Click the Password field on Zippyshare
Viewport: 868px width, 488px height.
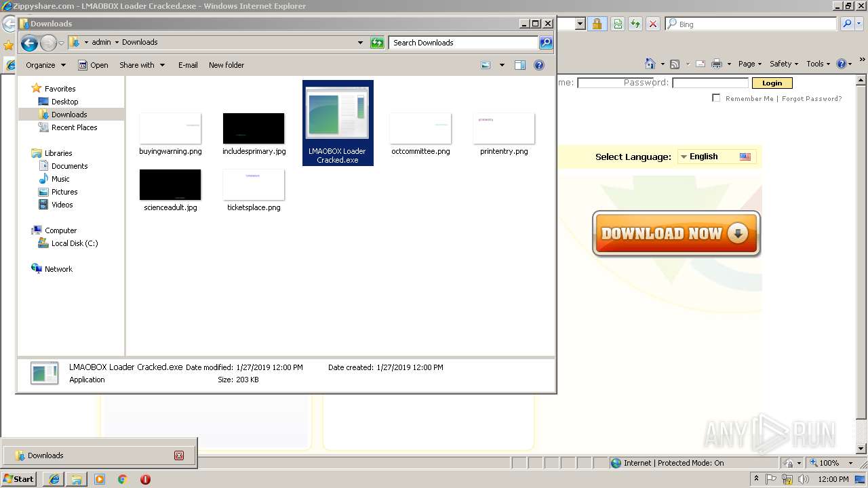[710, 83]
